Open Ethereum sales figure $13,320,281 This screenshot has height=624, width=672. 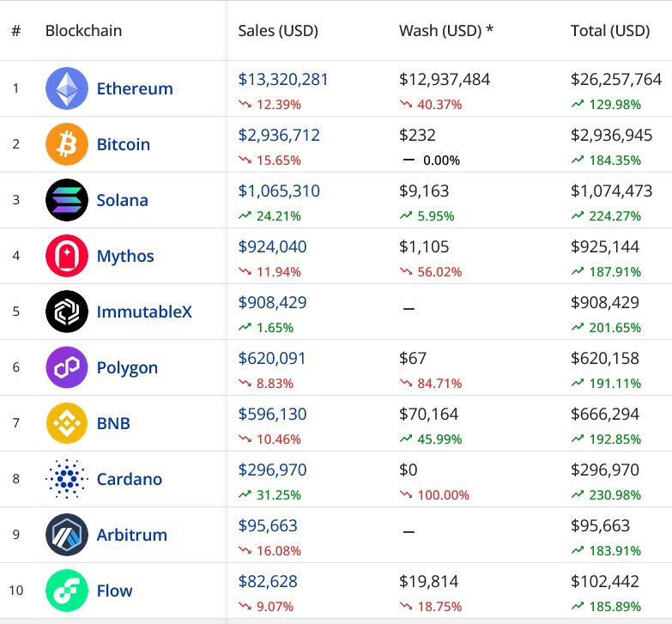pyautogui.click(x=283, y=80)
